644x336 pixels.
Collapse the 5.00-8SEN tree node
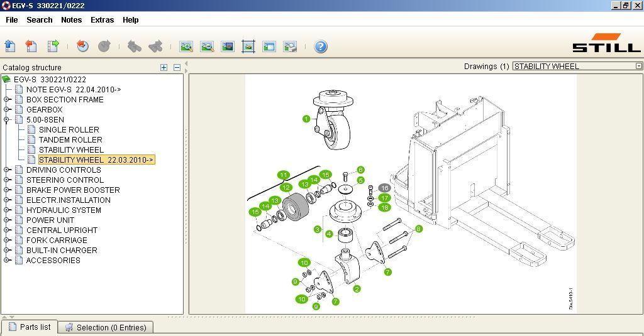(6, 119)
